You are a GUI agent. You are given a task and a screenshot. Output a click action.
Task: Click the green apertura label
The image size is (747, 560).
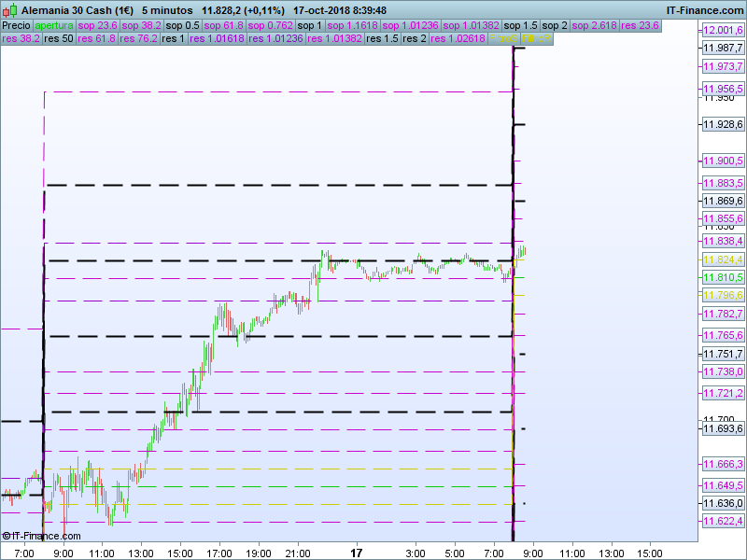point(54,25)
